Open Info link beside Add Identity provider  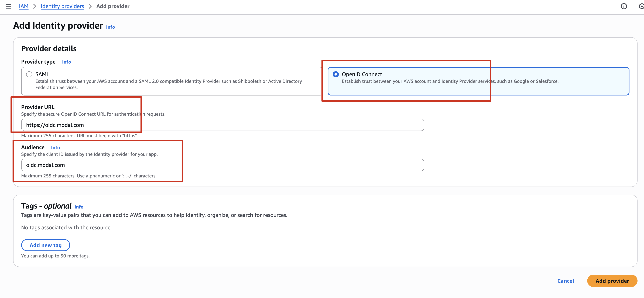[110, 27]
